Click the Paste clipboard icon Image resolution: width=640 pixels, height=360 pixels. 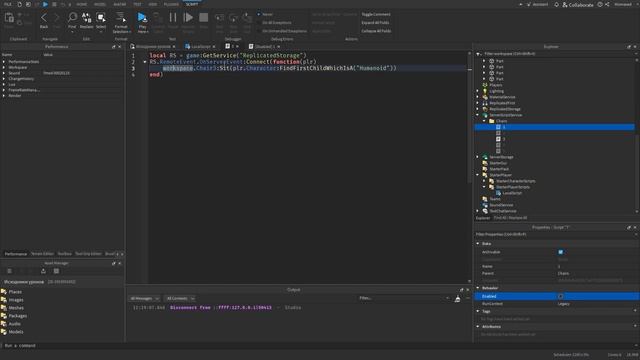9,18
